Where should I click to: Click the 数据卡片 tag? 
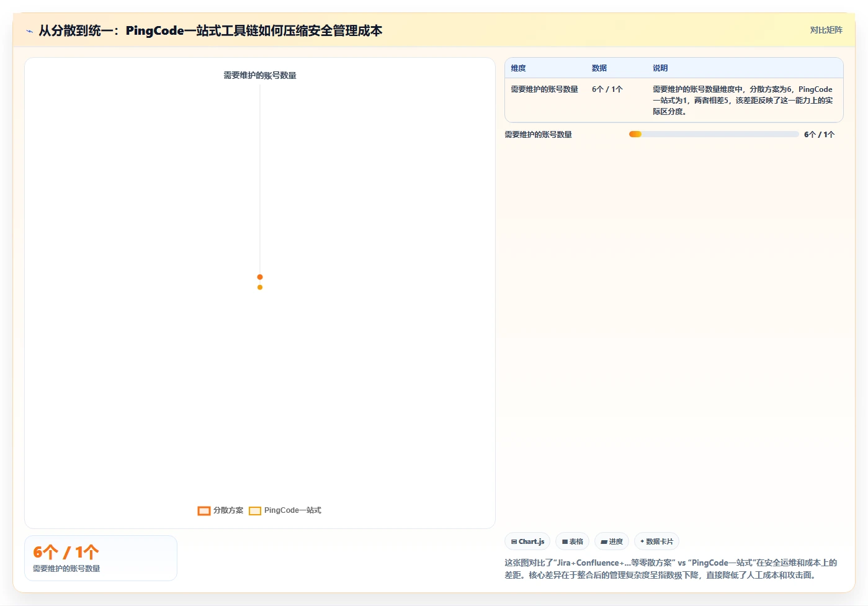[656, 541]
